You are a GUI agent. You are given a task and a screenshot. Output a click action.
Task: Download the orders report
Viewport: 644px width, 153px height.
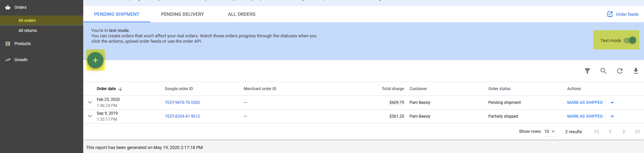(636, 71)
